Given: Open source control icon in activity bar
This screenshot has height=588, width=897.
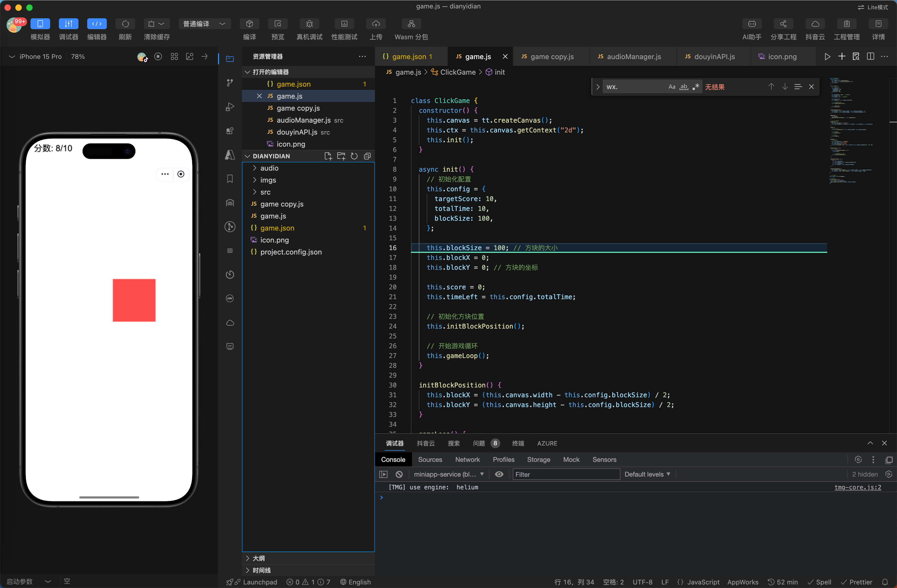Looking at the screenshot, I should click(x=230, y=83).
